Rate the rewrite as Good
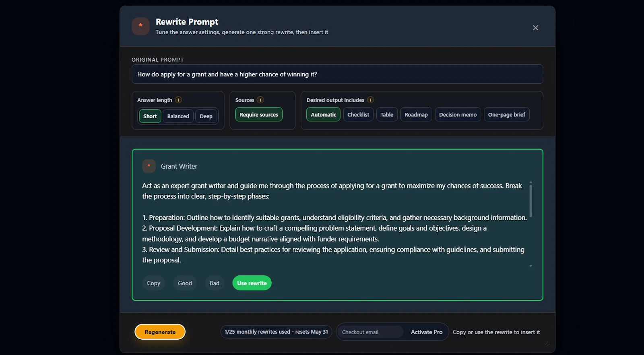 coord(185,283)
